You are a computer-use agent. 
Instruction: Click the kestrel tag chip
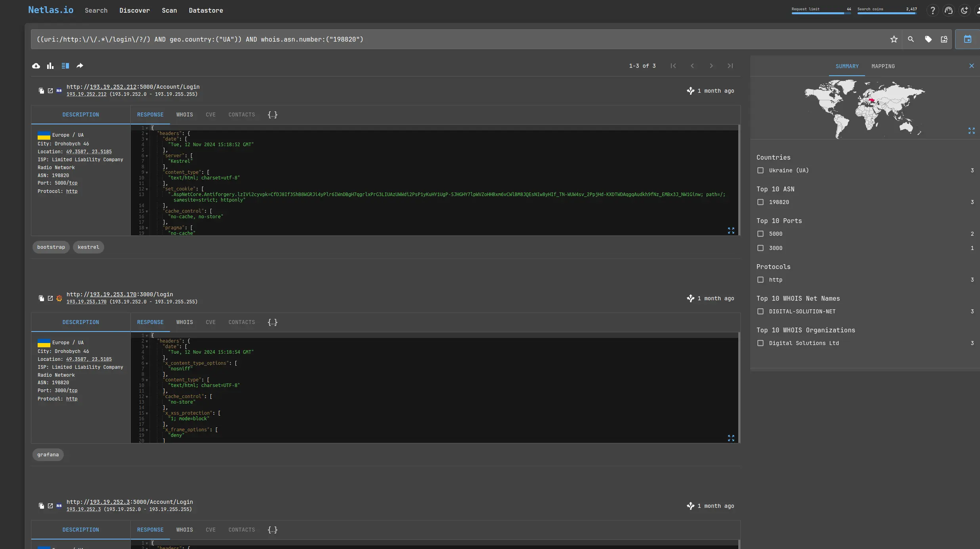[88, 247]
